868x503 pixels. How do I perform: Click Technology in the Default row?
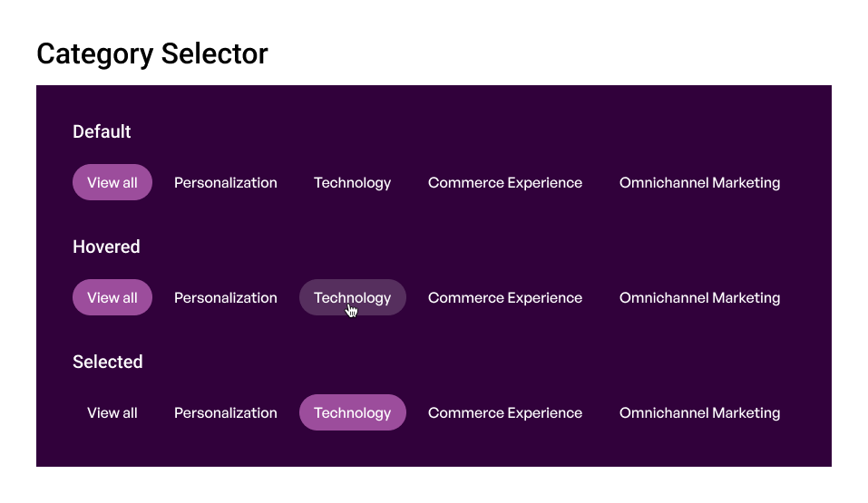point(352,183)
